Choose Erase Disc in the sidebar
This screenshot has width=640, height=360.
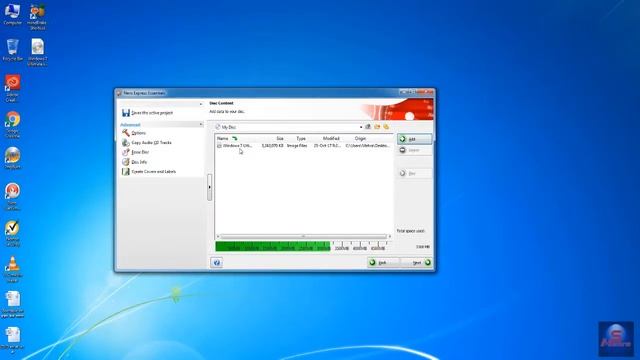coord(135,152)
